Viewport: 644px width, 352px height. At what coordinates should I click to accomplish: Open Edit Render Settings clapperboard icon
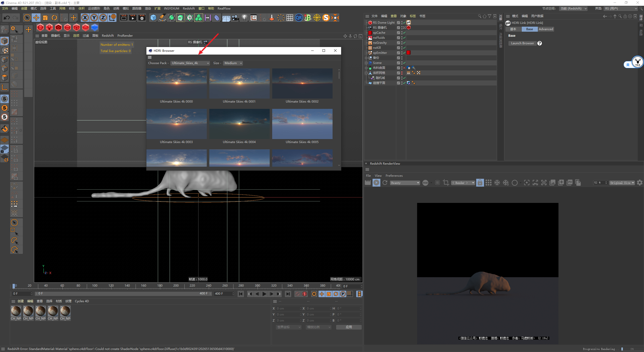[142, 18]
